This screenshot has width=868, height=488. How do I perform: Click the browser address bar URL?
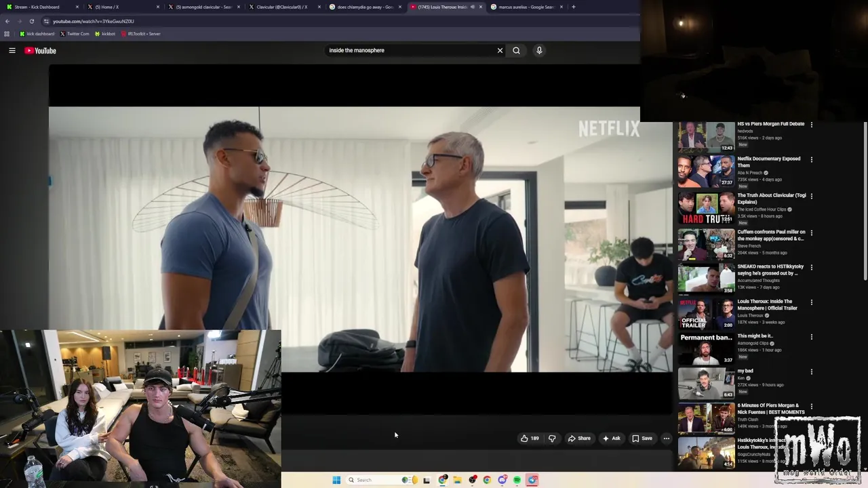coord(94,21)
